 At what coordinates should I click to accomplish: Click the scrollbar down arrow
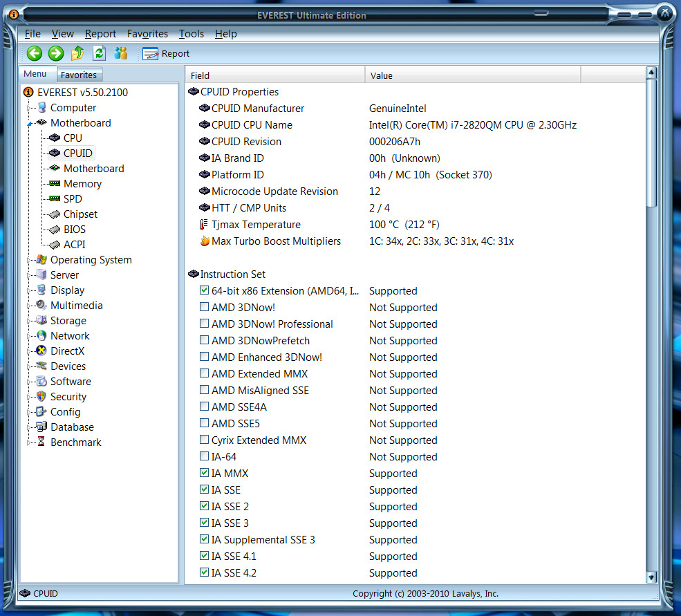tap(651, 577)
